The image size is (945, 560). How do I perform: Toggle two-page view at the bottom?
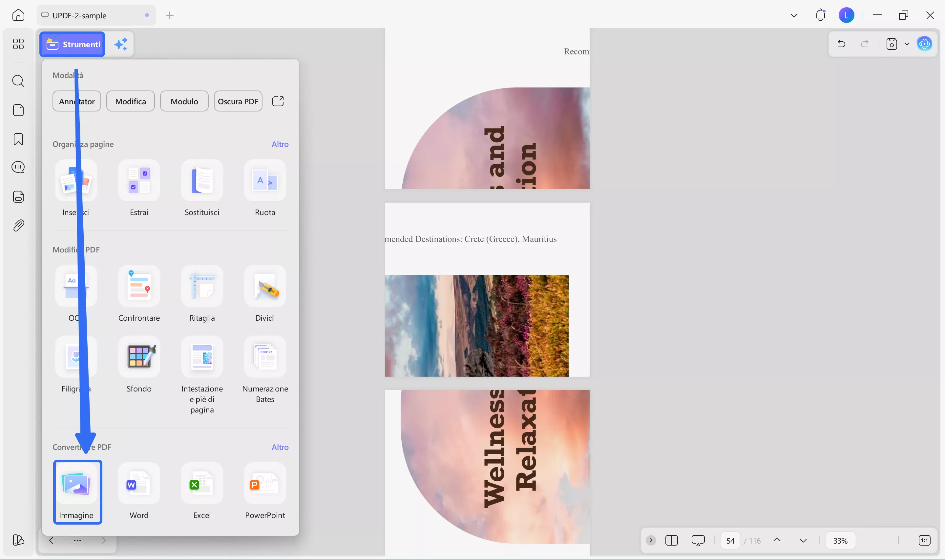click(x=672, y=540)
